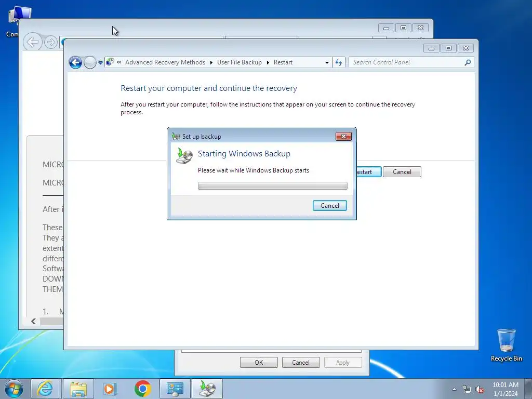
Task: Click the search magnifier icon
Action: pyautogui.click(x=468, y=62)
